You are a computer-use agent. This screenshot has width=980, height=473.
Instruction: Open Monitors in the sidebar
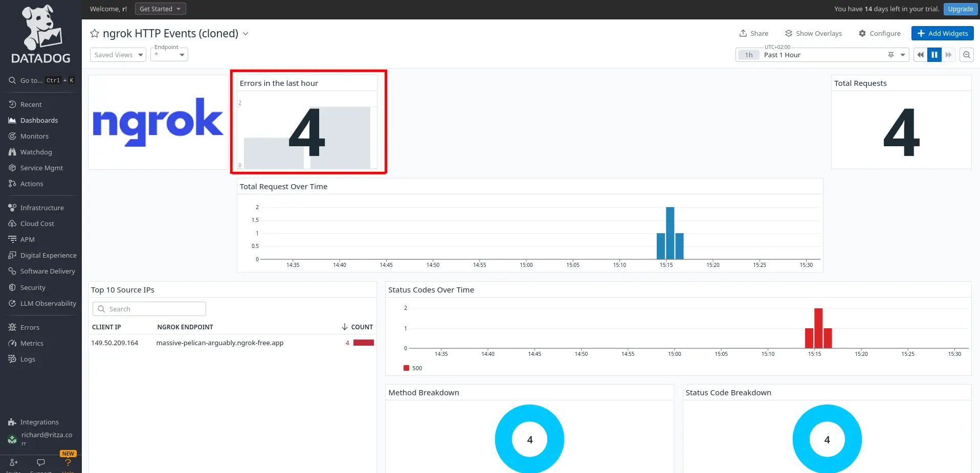click(34, 136)
